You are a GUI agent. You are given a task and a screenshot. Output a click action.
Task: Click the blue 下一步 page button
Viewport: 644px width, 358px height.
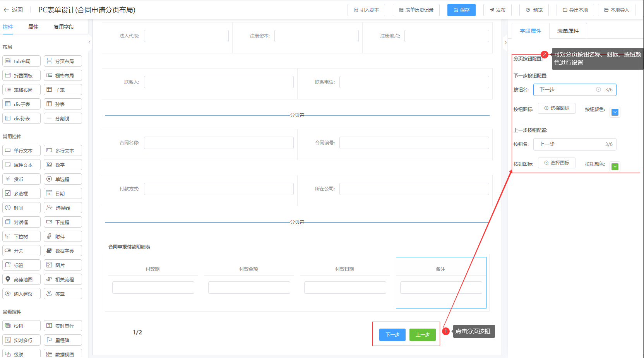point(392,335)
